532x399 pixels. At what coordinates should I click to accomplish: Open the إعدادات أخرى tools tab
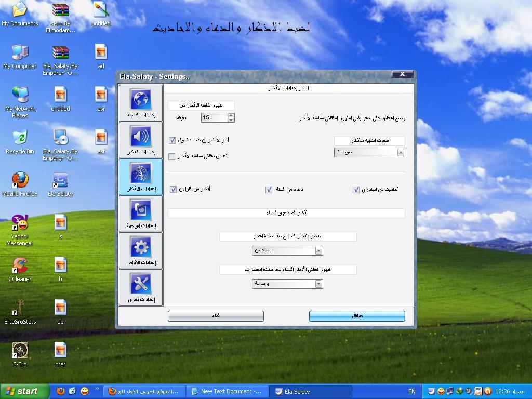141,288
